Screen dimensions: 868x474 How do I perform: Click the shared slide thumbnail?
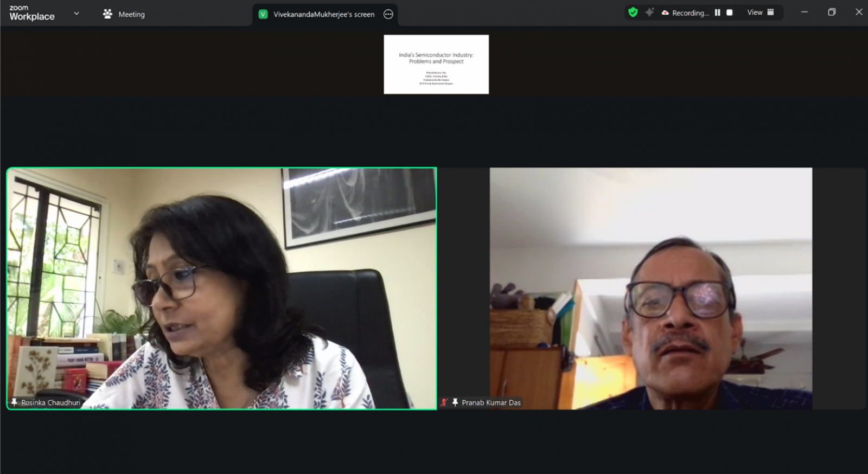436,65
